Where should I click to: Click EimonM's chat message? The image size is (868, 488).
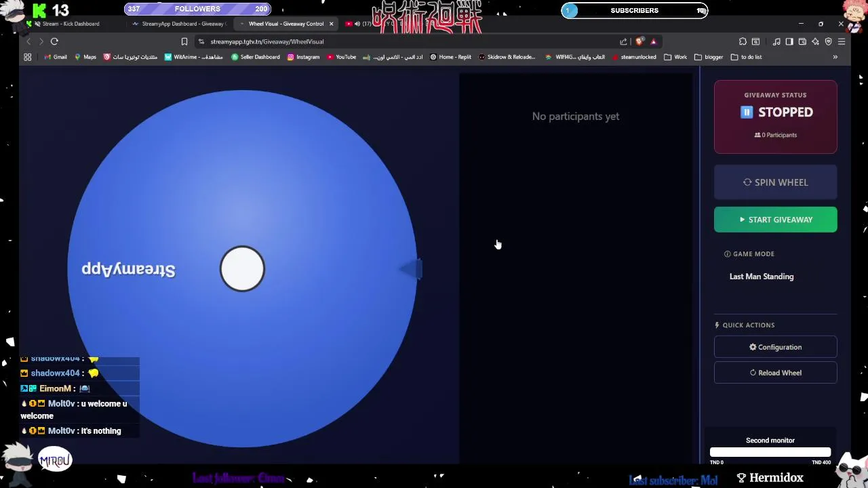(x=56, y=388)
